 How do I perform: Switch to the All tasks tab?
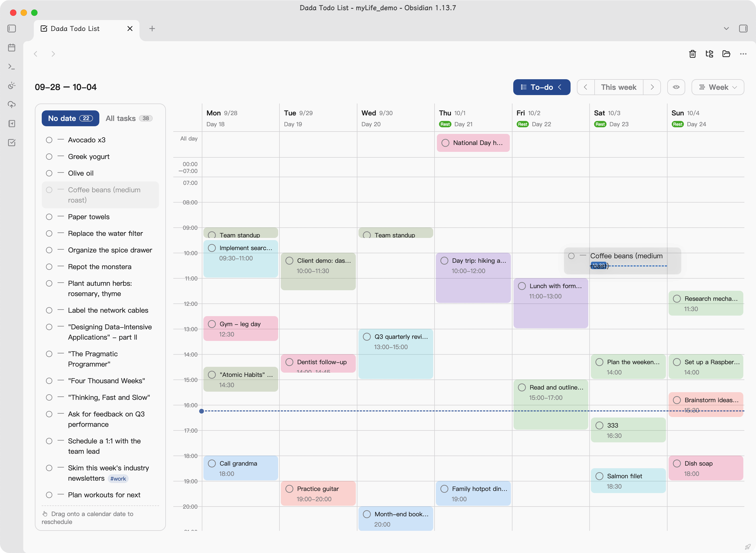click(x=129, y=118)
